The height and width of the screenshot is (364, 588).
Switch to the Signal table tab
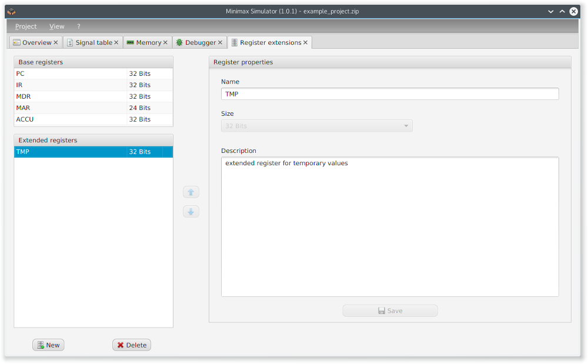tap(93, 43)
